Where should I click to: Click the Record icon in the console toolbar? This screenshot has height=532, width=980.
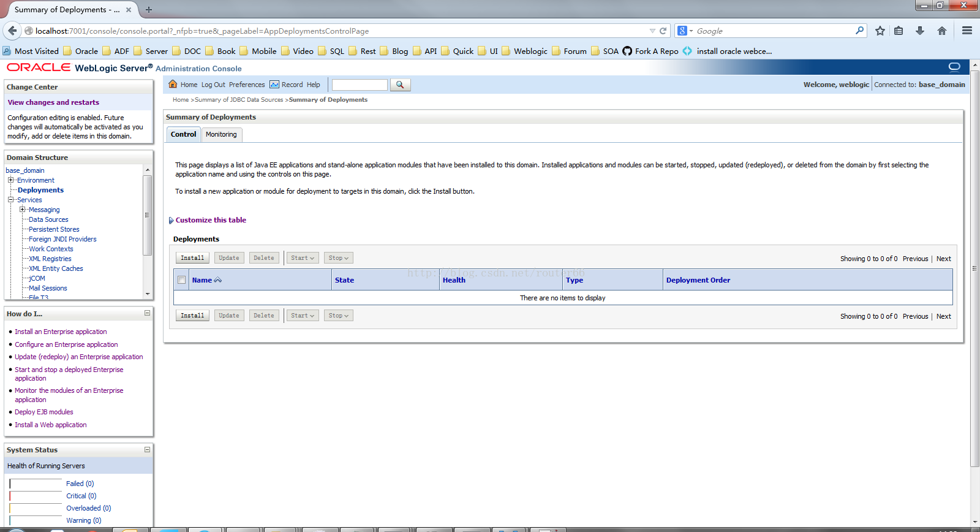pyautogui.click(x=274, y=85)
